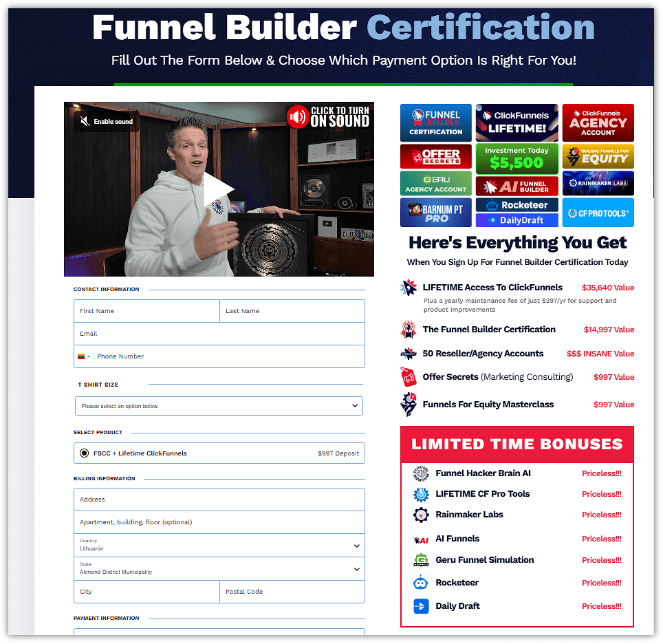Click the $$$ INSANE Value text
The image size is (663, 644).
pyautogui.click(x=600, y=354)
